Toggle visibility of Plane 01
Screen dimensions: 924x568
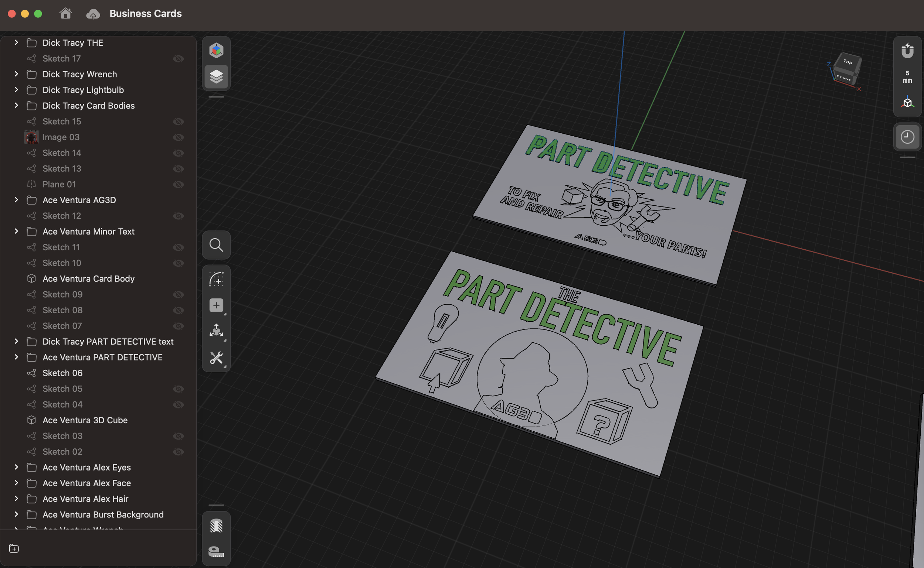pos(178,184)
